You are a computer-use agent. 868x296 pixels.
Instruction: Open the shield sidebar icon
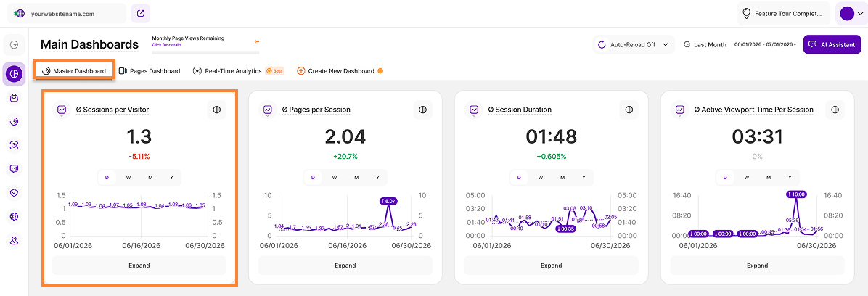[14, 192]
